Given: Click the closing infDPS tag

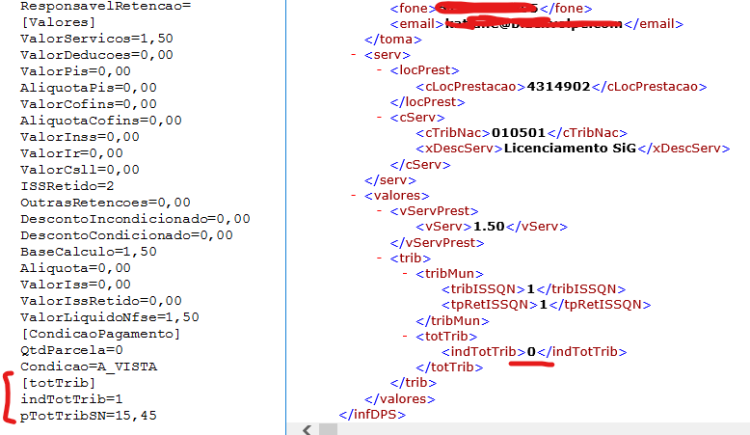Looking at the screenshot, I should tap(372, 414).
